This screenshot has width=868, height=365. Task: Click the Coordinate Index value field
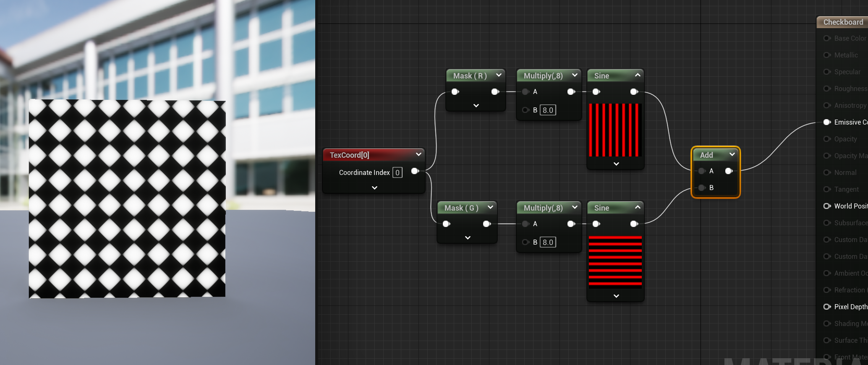point(397,172)
